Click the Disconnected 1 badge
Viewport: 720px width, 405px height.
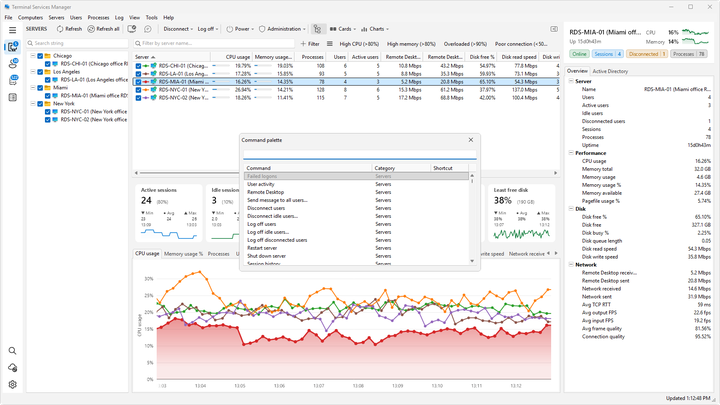pos(647,54)
